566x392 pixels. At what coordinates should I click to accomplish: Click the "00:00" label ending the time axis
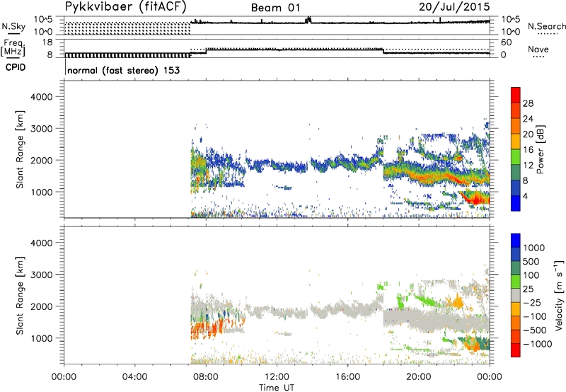point(490,377)
